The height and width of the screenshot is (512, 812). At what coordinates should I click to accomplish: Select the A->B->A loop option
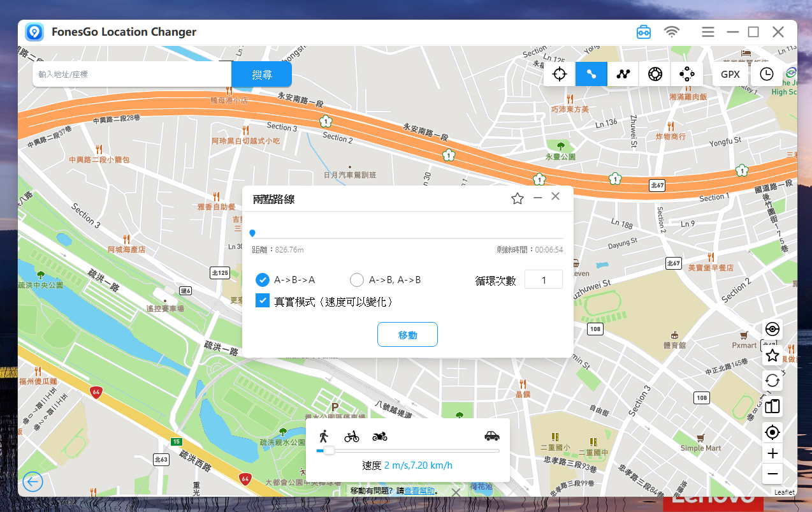click(263, 280)
